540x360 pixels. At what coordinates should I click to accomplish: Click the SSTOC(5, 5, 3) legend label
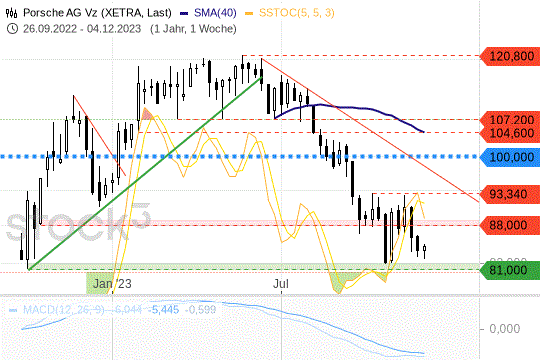297,13
